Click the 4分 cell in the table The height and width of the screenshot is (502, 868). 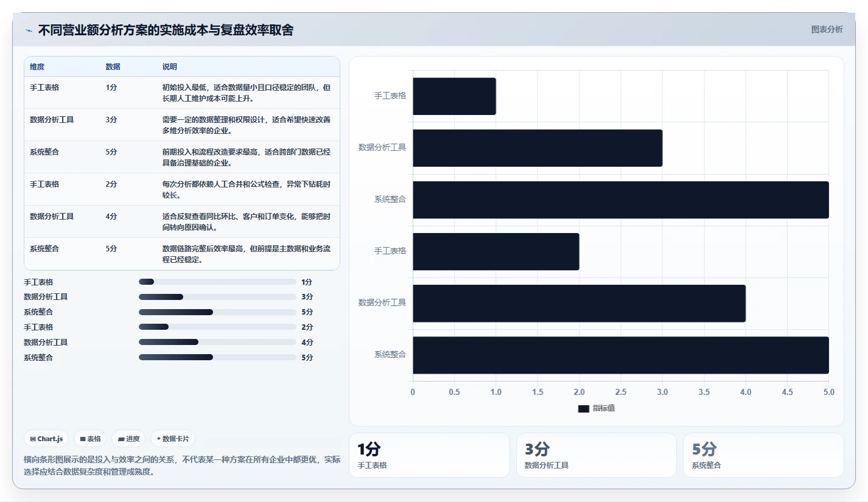[x=111, y=216]
